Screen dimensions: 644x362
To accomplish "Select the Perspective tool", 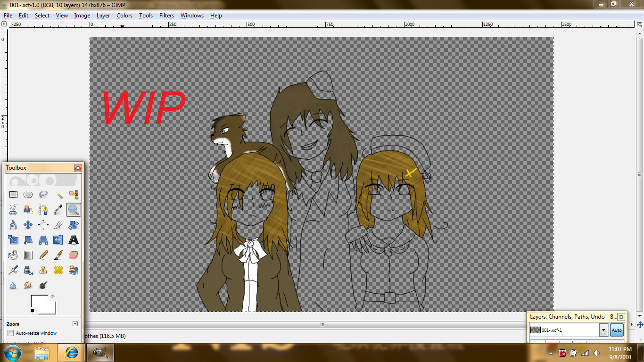I will point(43,239).
